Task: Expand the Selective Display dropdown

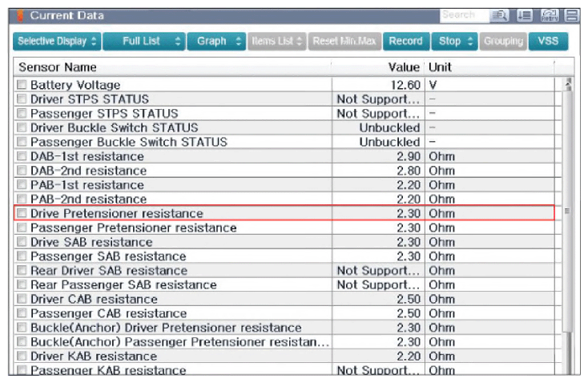Action: (x=57, y=41)
